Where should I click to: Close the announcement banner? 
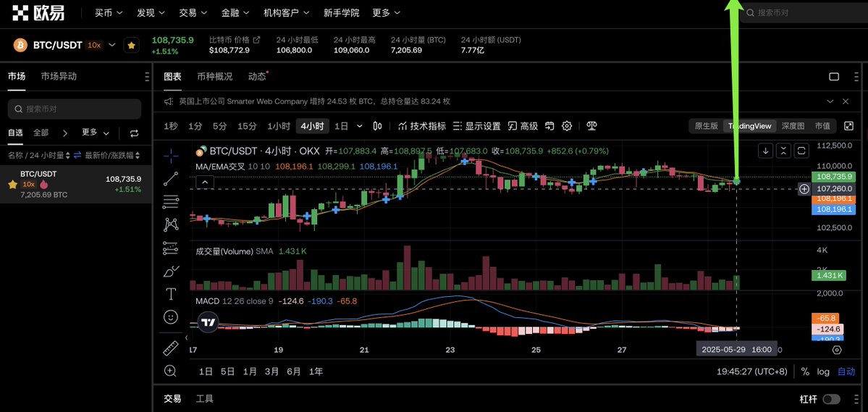[846, 102]
